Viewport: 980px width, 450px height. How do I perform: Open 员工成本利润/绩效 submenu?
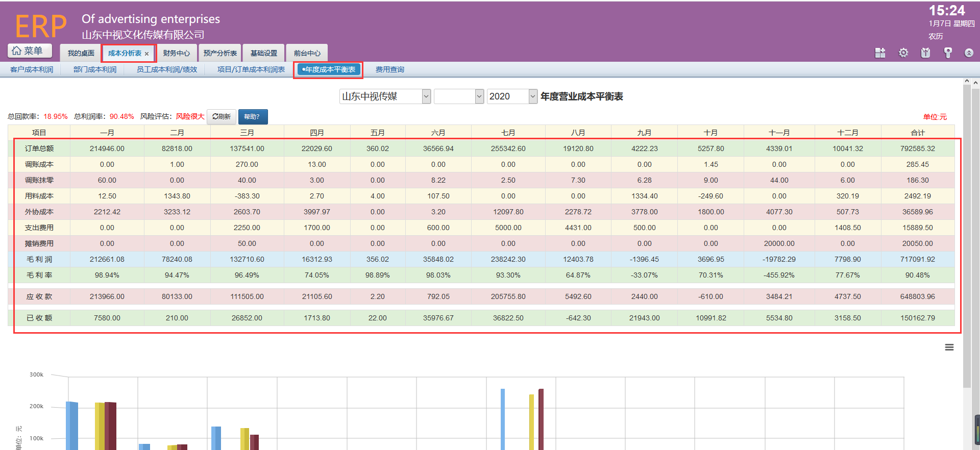[167, 69]
